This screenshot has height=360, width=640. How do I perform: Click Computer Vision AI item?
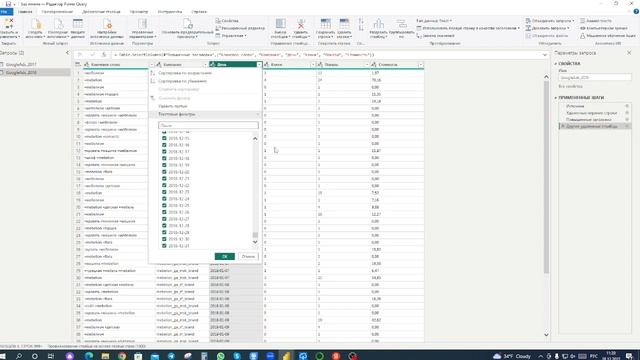[x=604, y=28]
